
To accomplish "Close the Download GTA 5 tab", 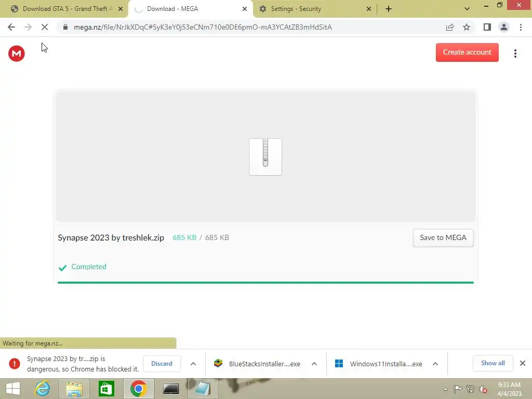I will 121,9.
